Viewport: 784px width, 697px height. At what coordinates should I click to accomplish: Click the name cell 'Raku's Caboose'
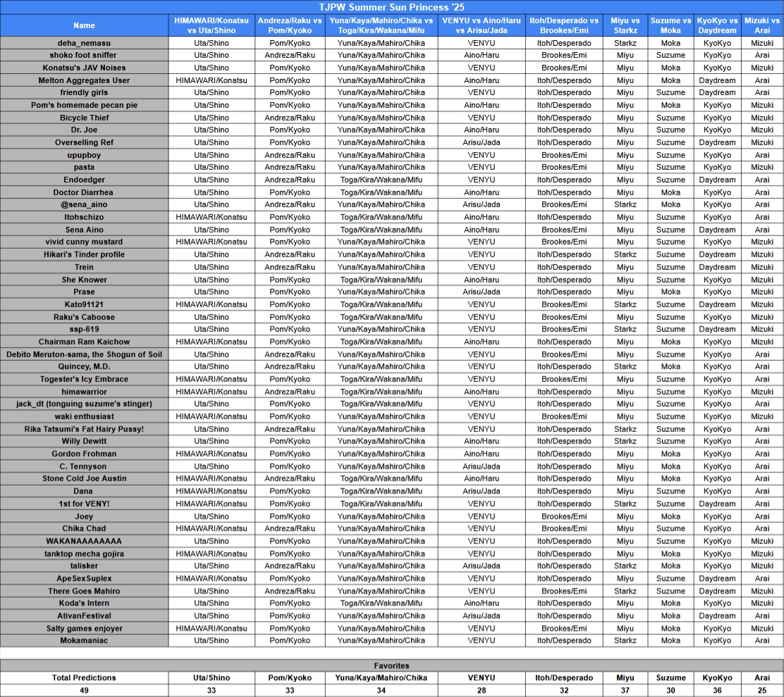point(84,316)
